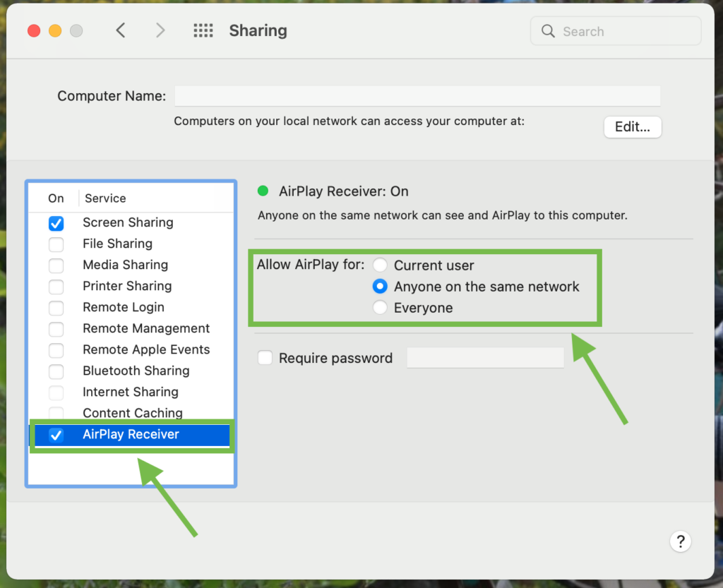Select the Remote Apple Events service row
The width and height of the screenshot is (723, 588).
point(131,350)
